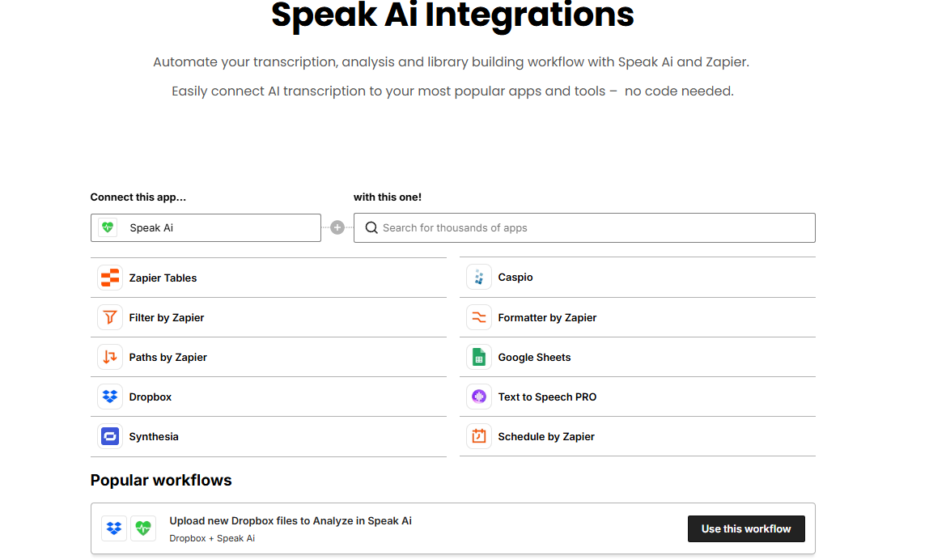Click the 'Popular workflows' heading
The height and width of the screenshot is (560, 929).
161,480
